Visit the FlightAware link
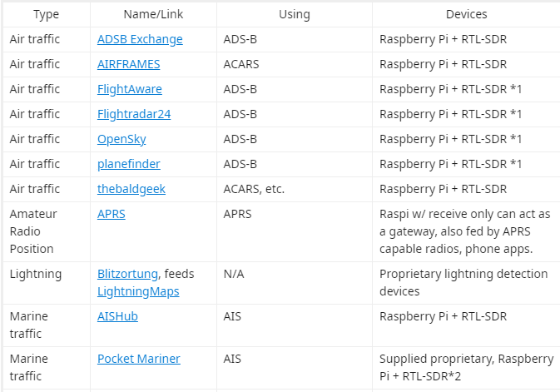 [x=129, y=89]
